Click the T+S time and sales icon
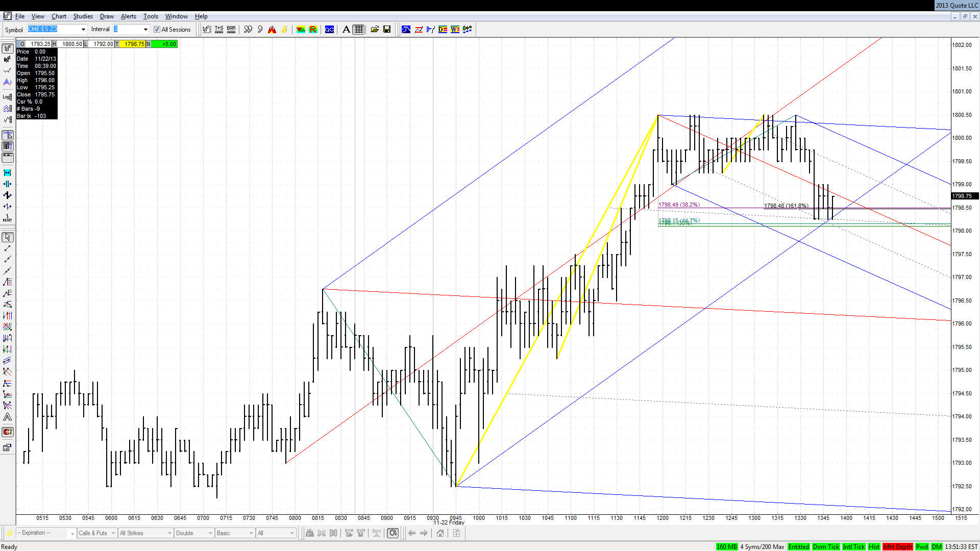The width and height of the screenshot is (980, 551). pos(219,30)
